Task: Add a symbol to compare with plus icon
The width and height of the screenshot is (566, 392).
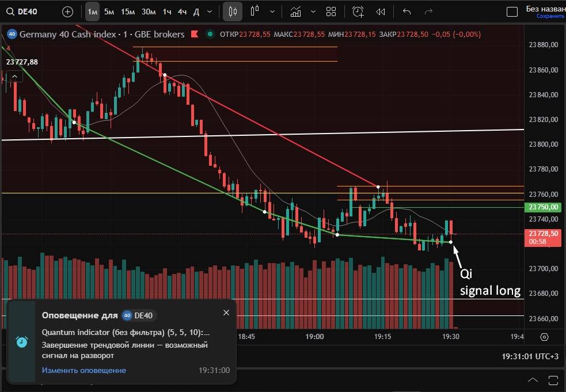Action: [67, 12]
